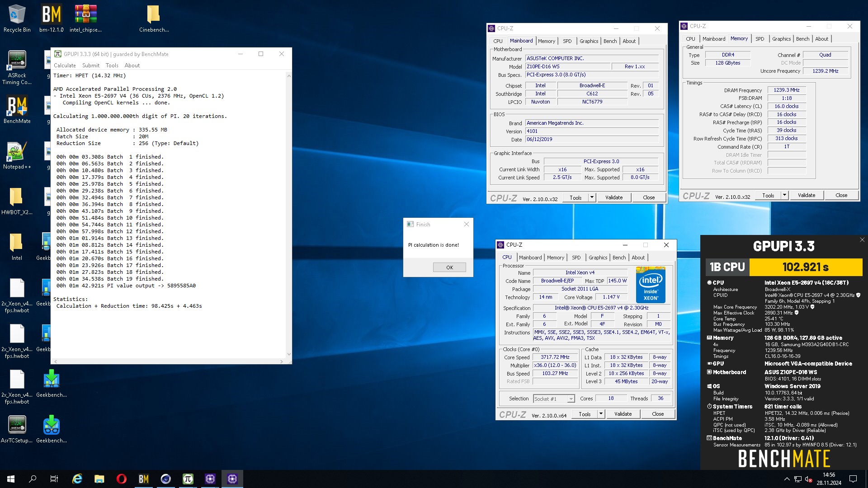Viewport: 868px width, 488px height.
Task: Open the Submit menu in GPUPI
Action: click(x=91, y=66)
